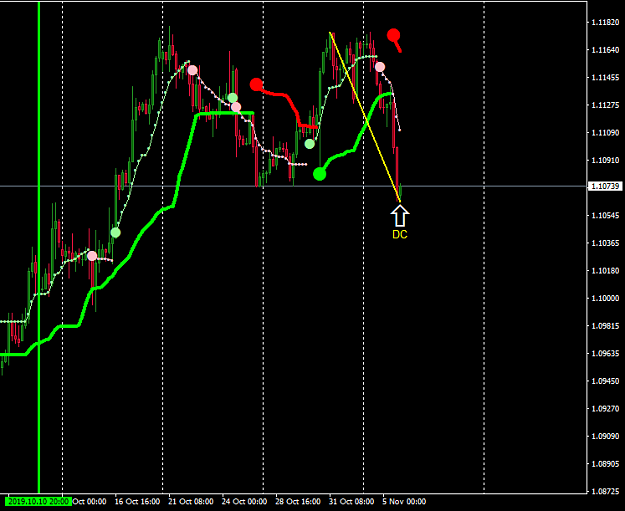Viewport: 625px width, 511px height.
Task: Click the 1.09815 price axis label
Action: point(605,326)
